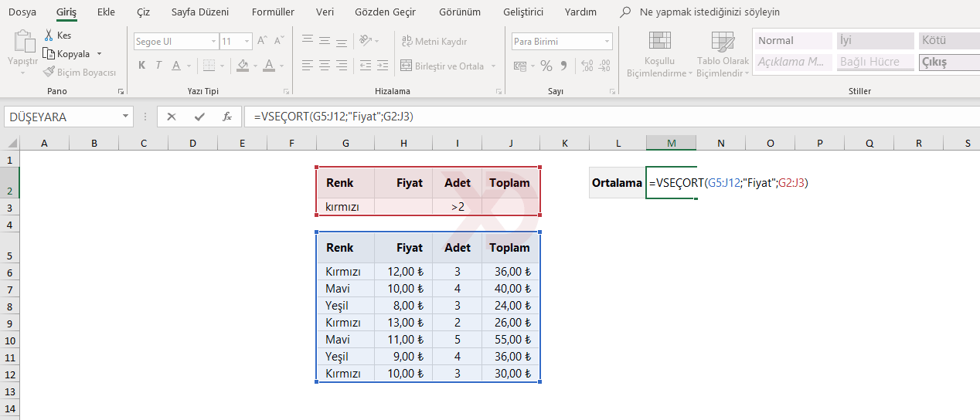Image resolution: width=980 pixels, height=420 pixels.
Task: Apply comma style number format
Action: coord(563,66)
